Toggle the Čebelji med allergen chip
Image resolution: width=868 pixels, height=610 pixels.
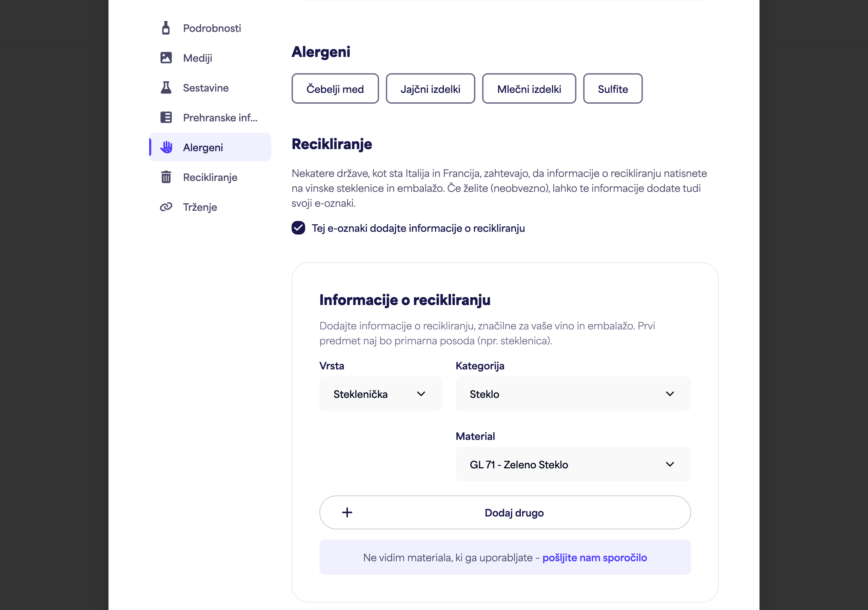click(x=335, y=89)
